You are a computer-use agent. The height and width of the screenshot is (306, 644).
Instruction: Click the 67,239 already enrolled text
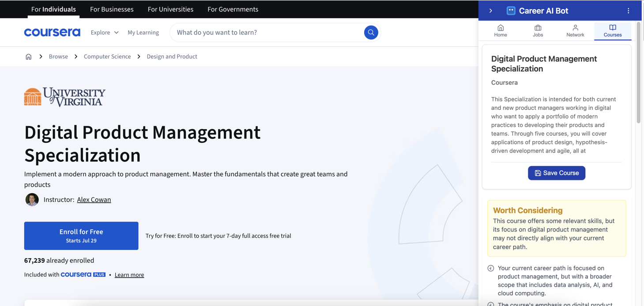click(59, 261)
